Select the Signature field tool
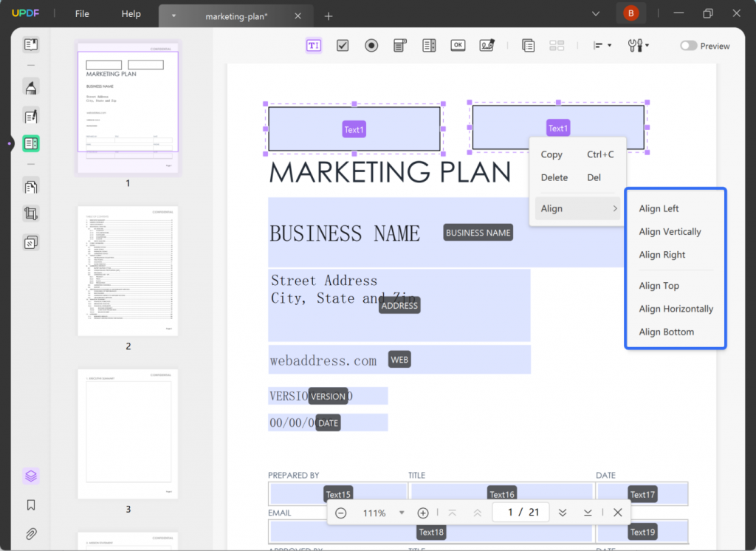The width and height of the screenshot is (756, 551). (487, 45)
